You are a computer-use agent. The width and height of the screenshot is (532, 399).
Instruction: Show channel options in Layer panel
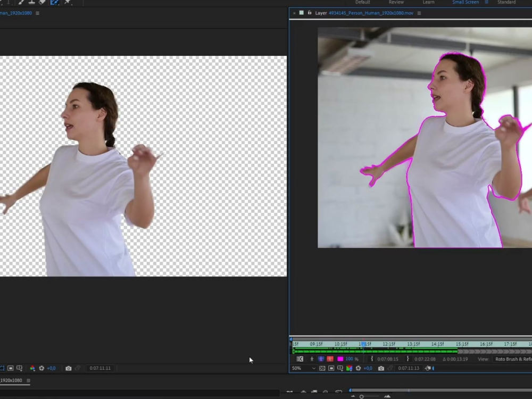pyautogui.click(x=349, y=368)
